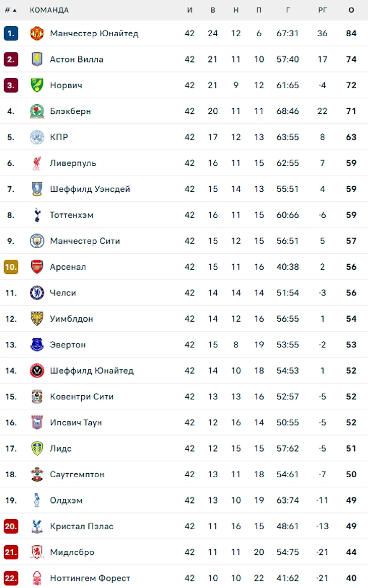The width and height of the screenshot is (368, 588).
Task: Click the Chelsea club crest
Action: (x=37, y=293)
